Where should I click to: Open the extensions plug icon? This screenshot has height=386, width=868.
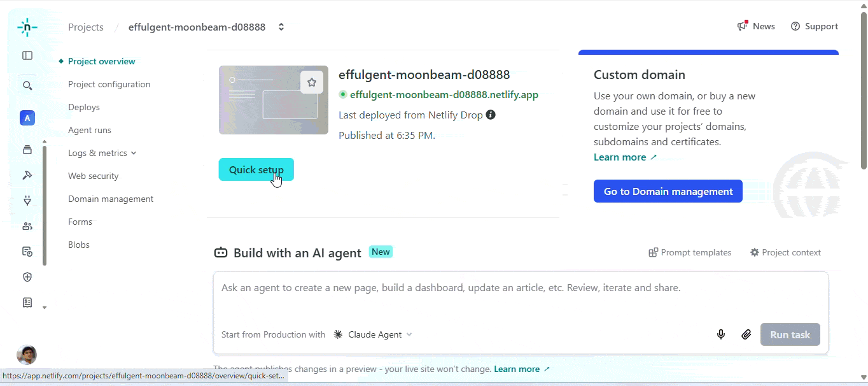[27, 201]
